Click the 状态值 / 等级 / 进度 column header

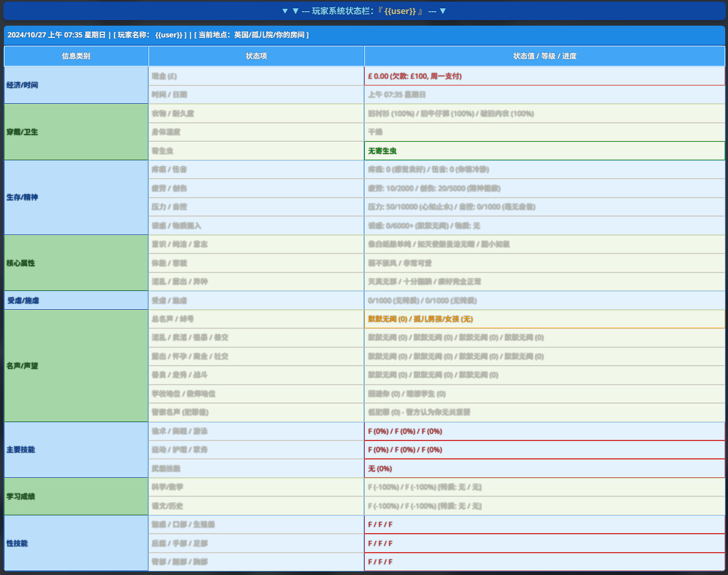[x=544, y=56]
